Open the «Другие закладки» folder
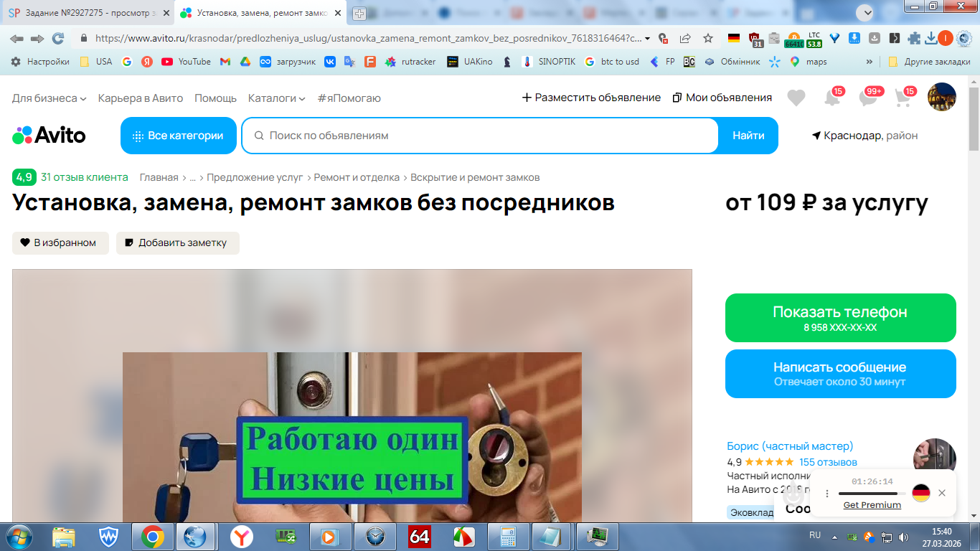This screenshot has width=980, height=551. 930,62
